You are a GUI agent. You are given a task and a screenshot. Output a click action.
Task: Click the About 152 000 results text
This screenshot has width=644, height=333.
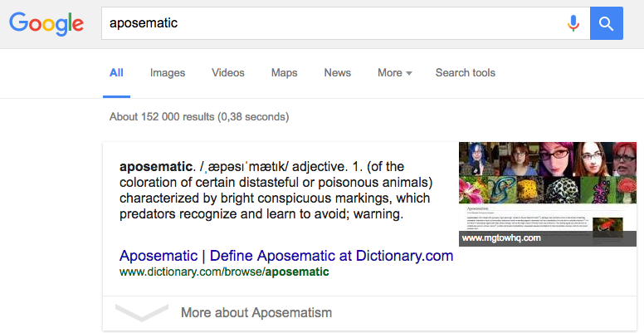pyautogui.click(x=199, y=117)
